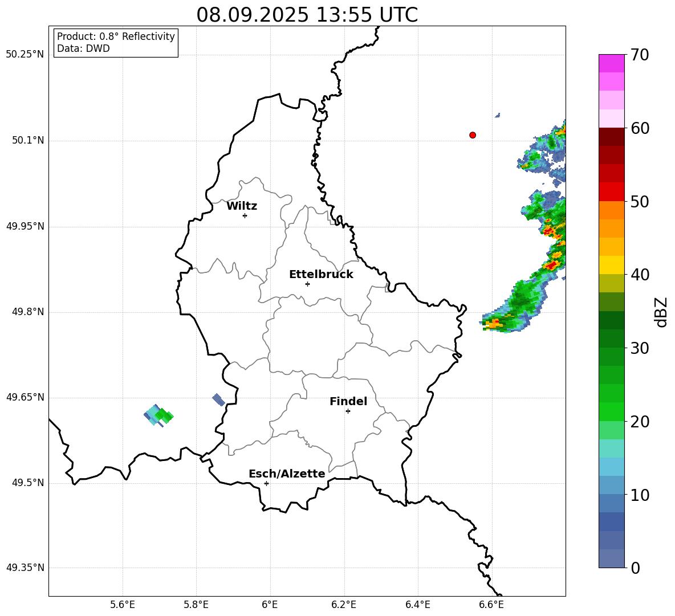Click the cross marker under Ettelbruck

point(307,284)
